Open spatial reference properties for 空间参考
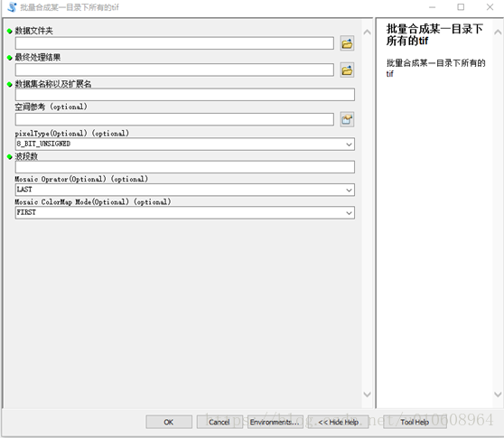Image resolution: width=504 pixels, height=438 pixels. tap(347, 119)
